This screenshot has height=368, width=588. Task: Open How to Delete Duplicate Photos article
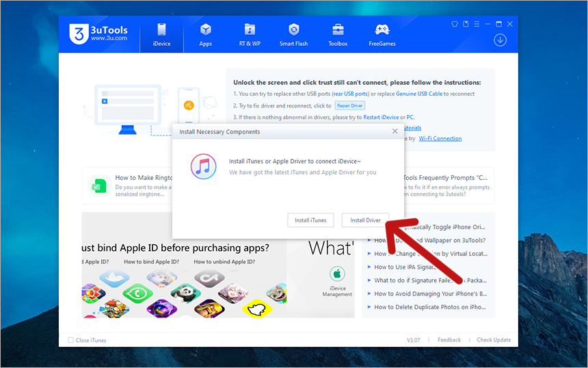(x=430, y=307)
